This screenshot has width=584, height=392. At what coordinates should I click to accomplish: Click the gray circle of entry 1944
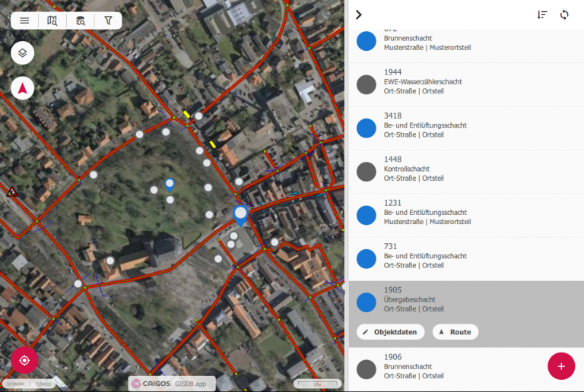tap(367, 85)
